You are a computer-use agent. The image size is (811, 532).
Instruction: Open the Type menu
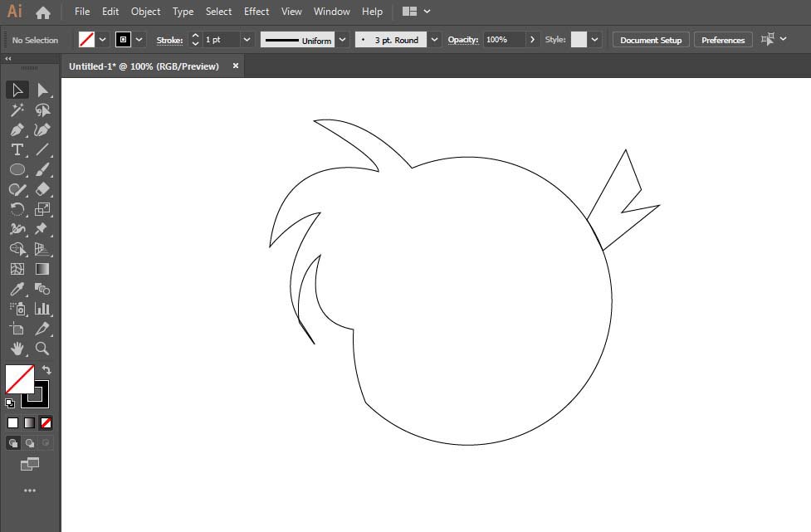click(183, 12)
